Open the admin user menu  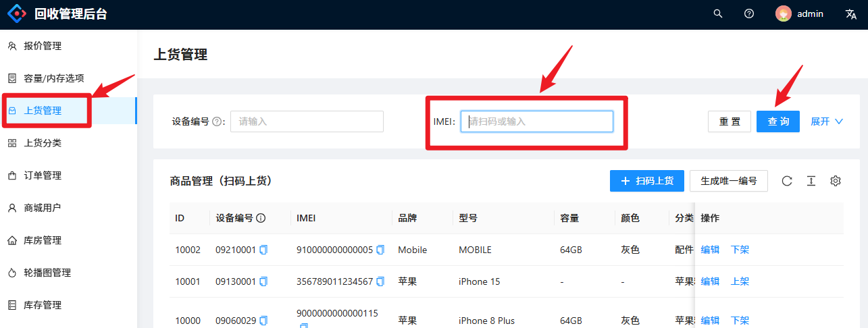[800, 13]
